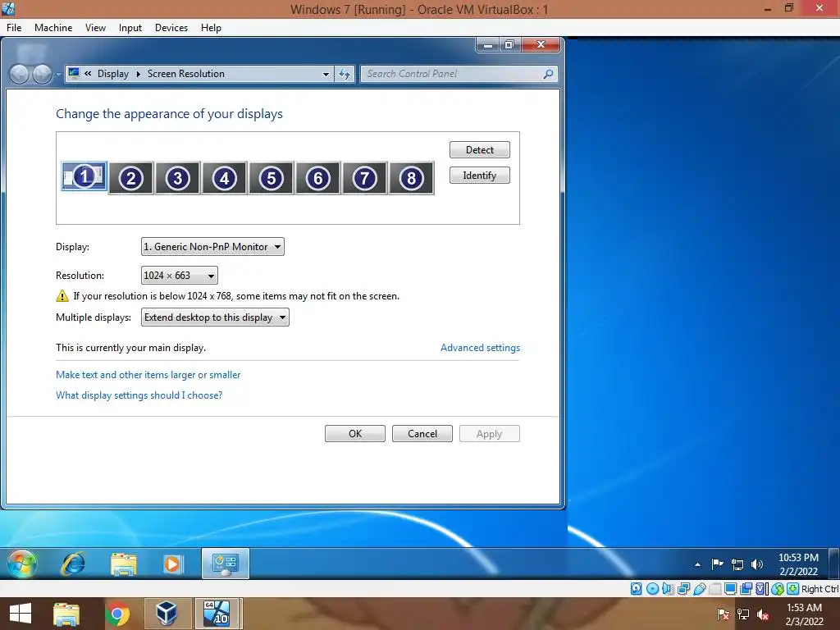Viewport: 840px width, 630px height.
Task: Open the VirtualBox Devices menu
Action: (x=171, y=28)
